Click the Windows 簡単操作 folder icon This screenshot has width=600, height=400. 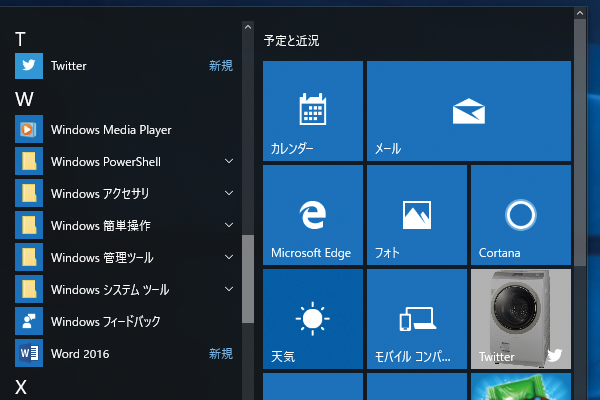tap(29, 225)
